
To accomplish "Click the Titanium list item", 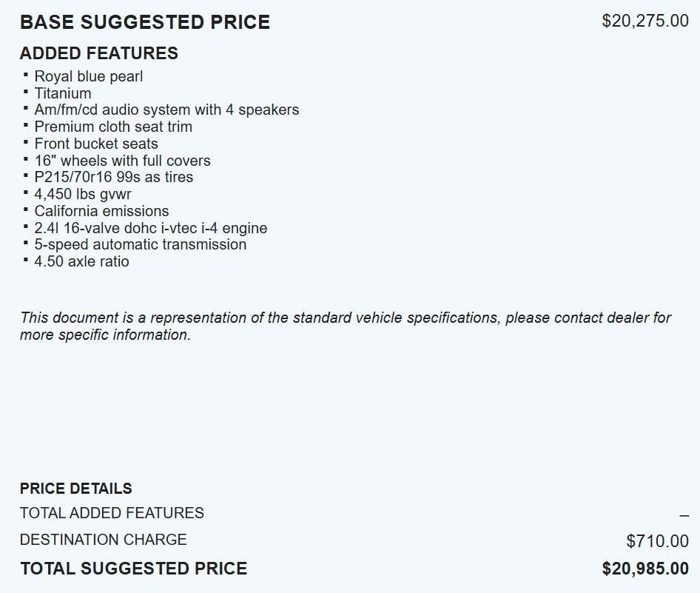I will tap(63, 93).
